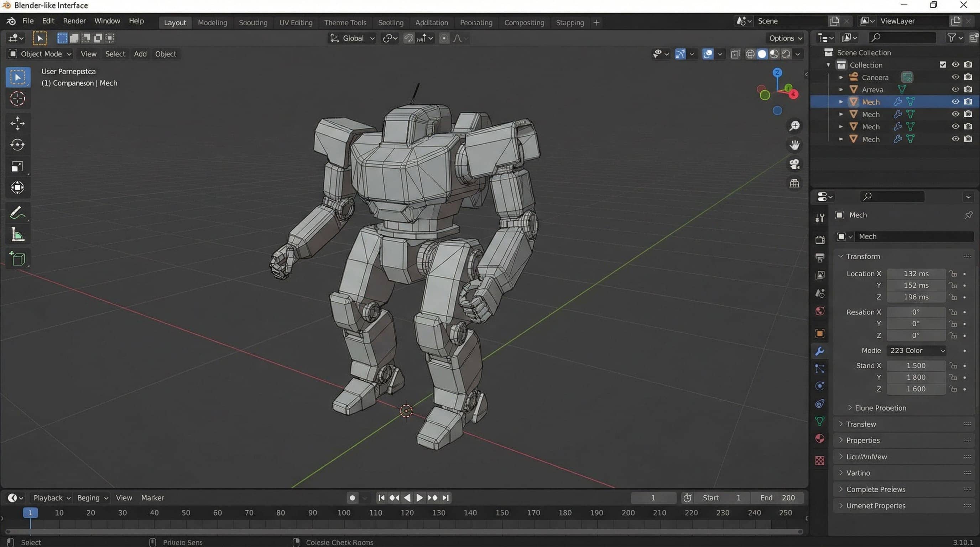
Task: Select the Scale tool
Action: coord(17,166)
